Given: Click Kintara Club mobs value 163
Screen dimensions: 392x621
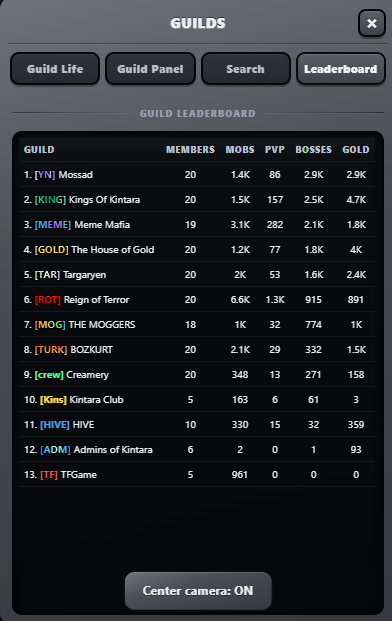Looking at the screenshot, I should tap(240, 399).
